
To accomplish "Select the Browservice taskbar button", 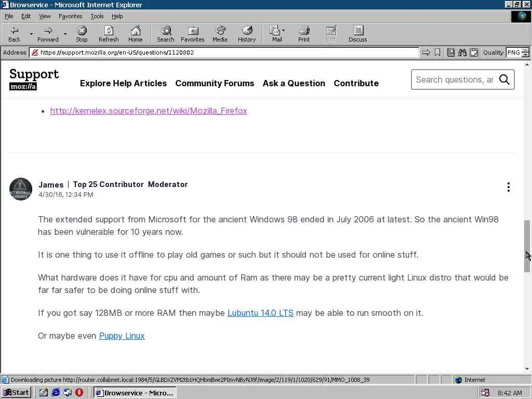I will pyautogui.click(x=135, y=393).
